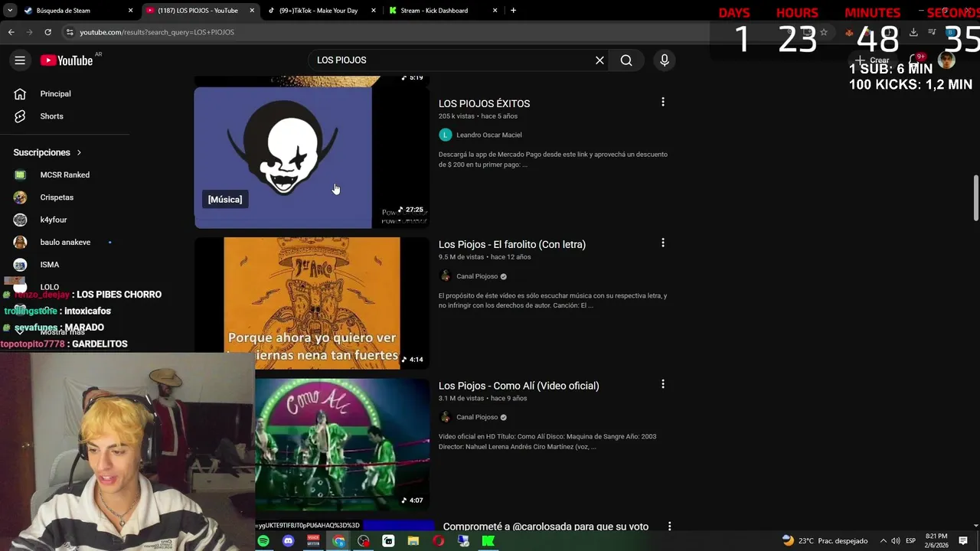The height and width of the screenshot is (551, 980).
Task: Open Canal Piojoso avatar under Como Alí
Action: click(445, 417)
